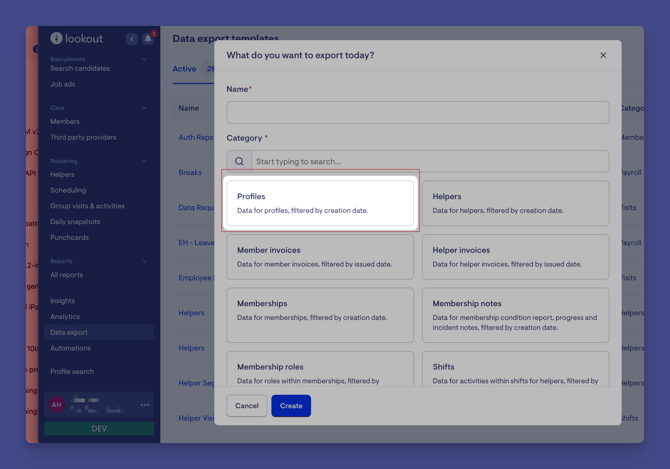Select Data export in sidebar
This screenshot has height=469, width=670.
[99, 332]
